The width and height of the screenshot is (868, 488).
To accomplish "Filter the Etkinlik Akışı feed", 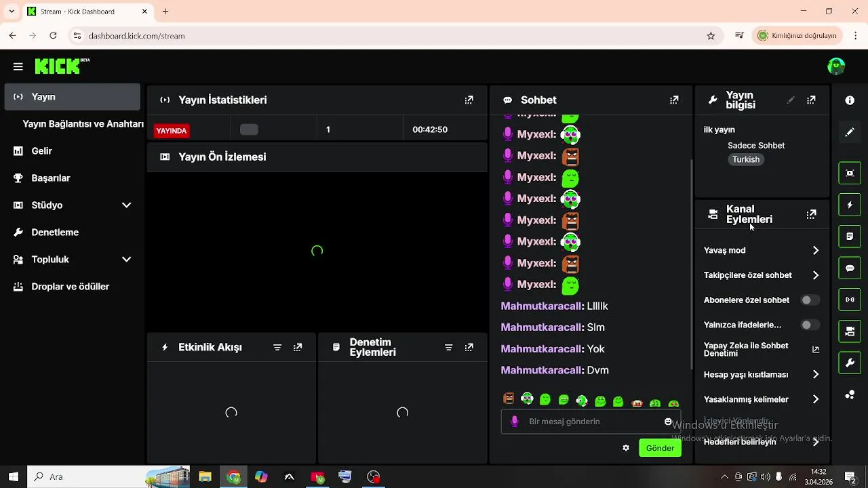I will 277,347.
